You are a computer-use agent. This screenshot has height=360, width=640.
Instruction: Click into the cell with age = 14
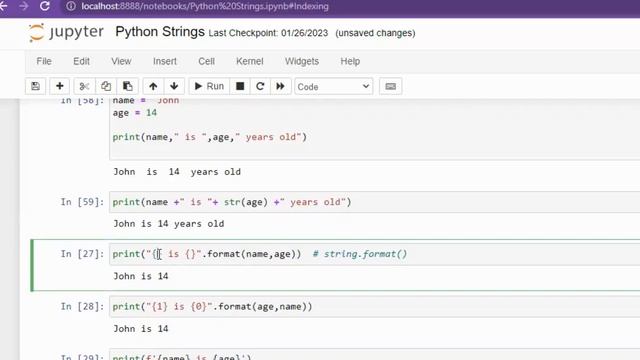pos(374,128)
